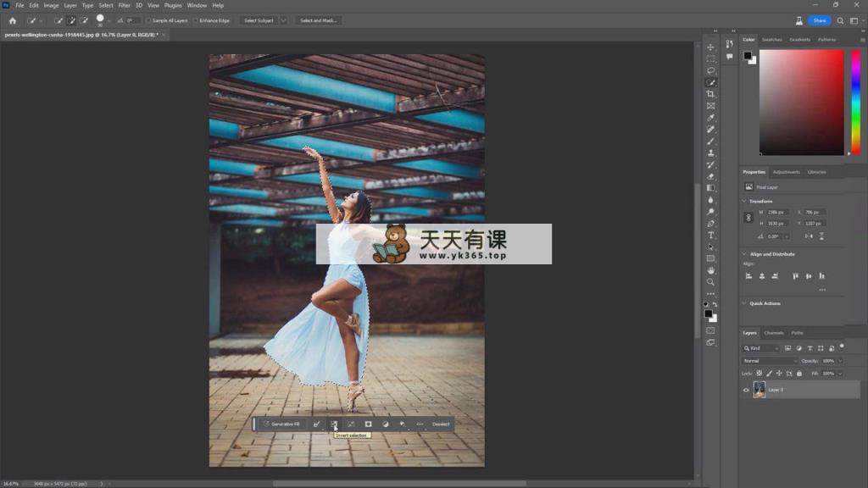This screenshot has width=868, height=488.
Task: Open the Normal blend mode dropdown
Action: 770,361
